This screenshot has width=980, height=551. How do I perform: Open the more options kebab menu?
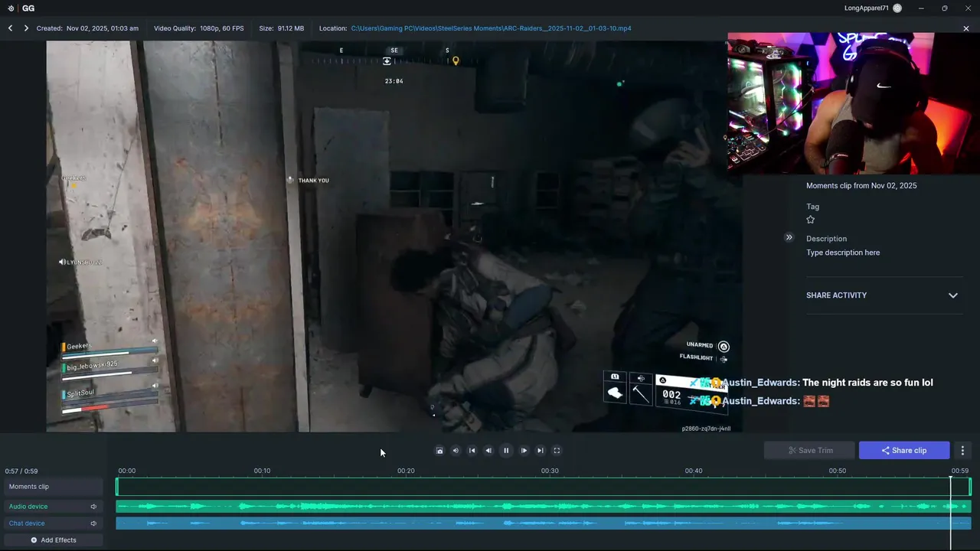(962, 450)
